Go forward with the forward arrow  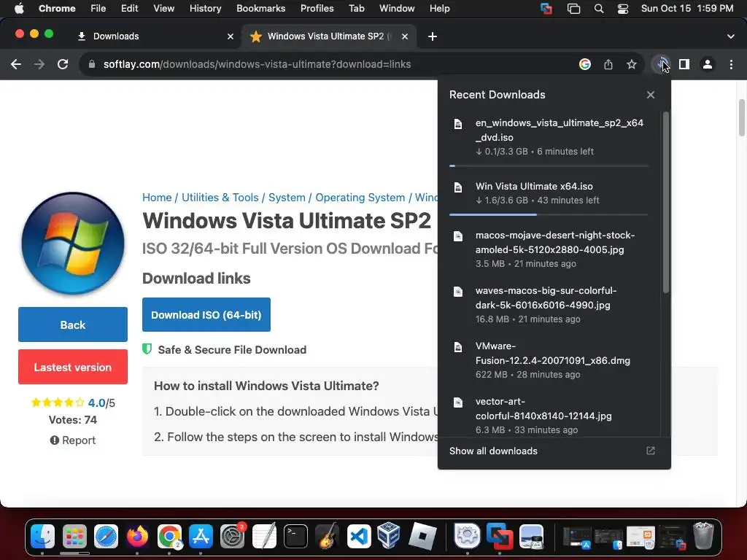pyautogui.click(x=39, y=64)
